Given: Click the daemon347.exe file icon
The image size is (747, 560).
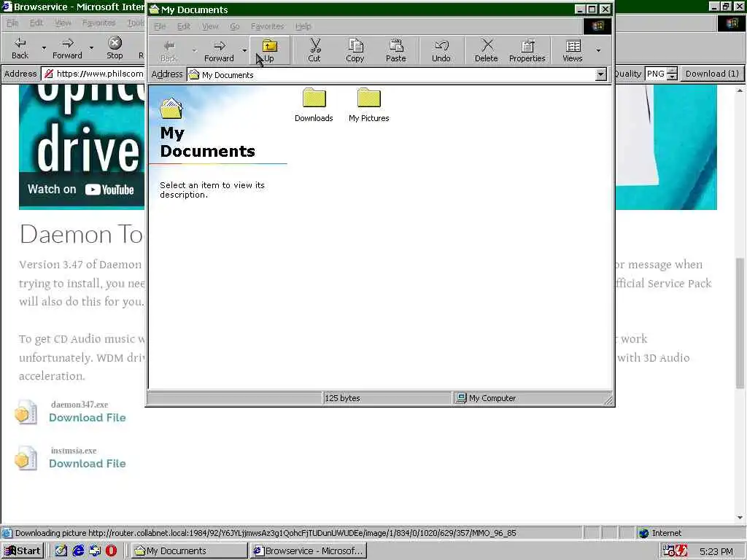Looking at the screenshot, I should point(26,412).
